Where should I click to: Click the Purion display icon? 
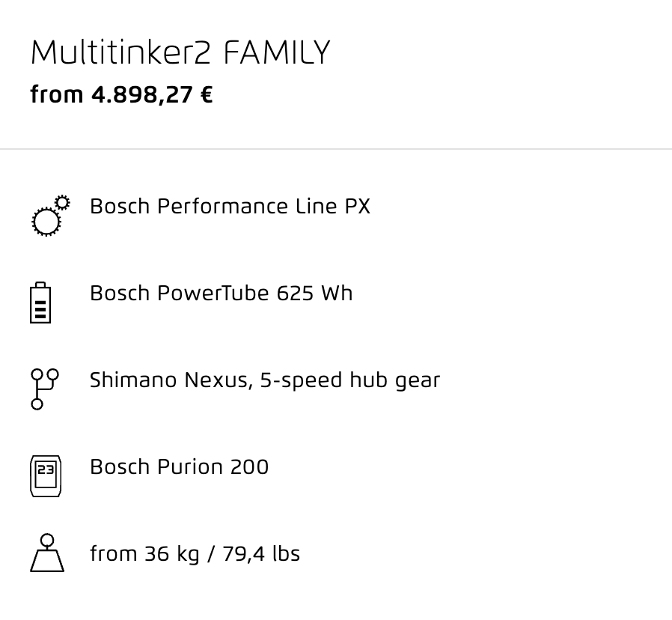46,476
